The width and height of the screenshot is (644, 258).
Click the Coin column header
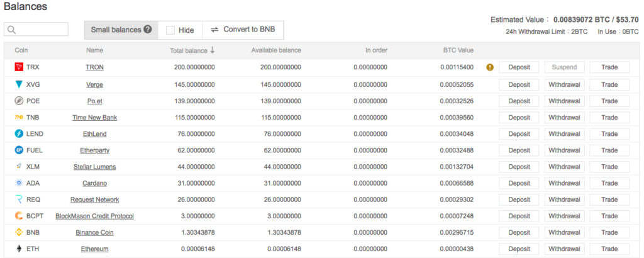[x=21, y=50]
